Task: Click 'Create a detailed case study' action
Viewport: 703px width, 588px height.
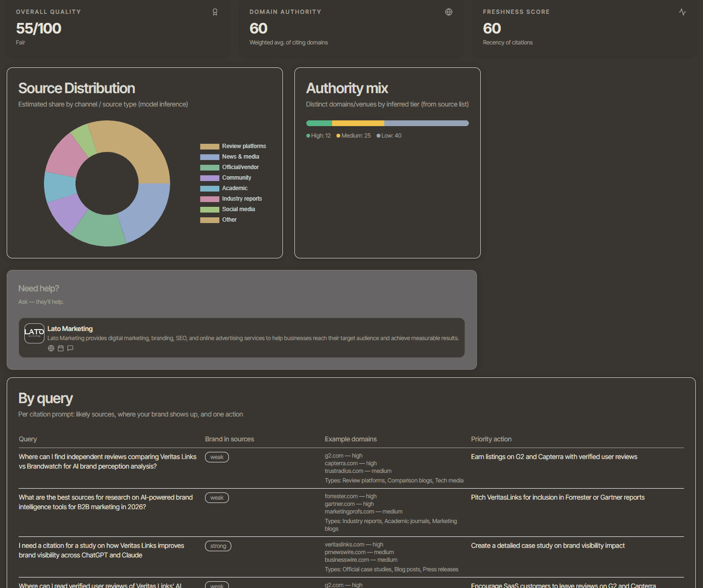Action: [x=548, y=546]
